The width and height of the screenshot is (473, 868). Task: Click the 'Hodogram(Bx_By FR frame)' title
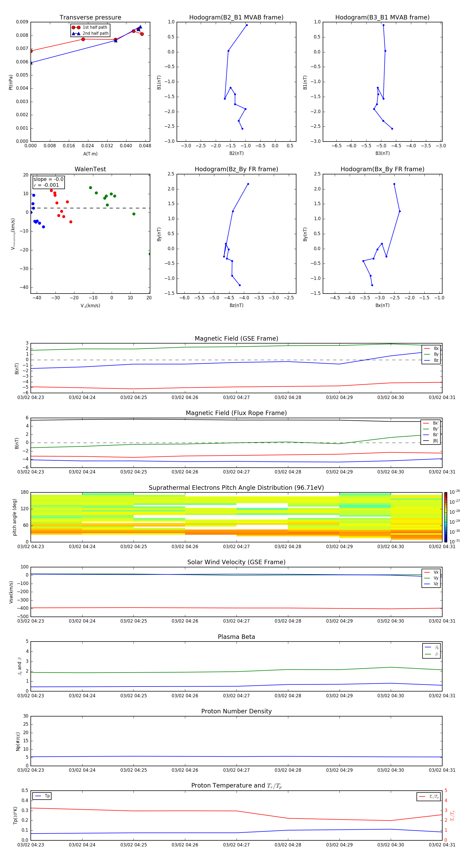point(382,169)
